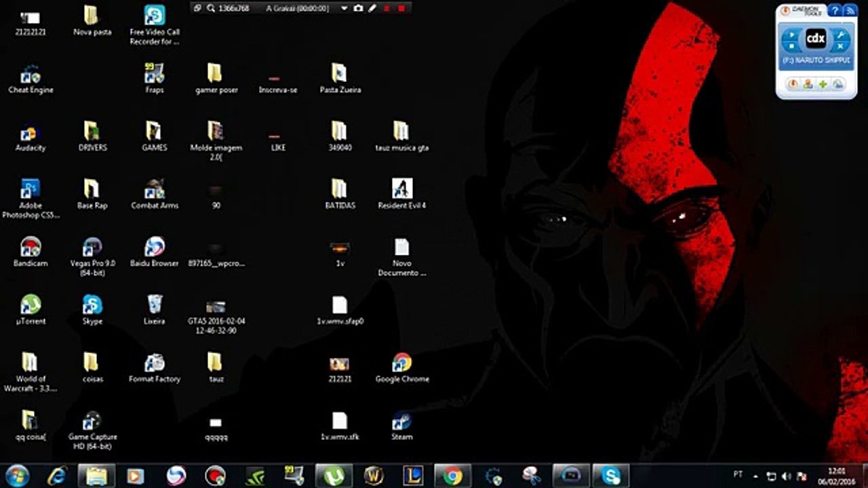
Task: Click the recorder bar window-select icon
Action: pyautogui.click(x=198, y=8)
